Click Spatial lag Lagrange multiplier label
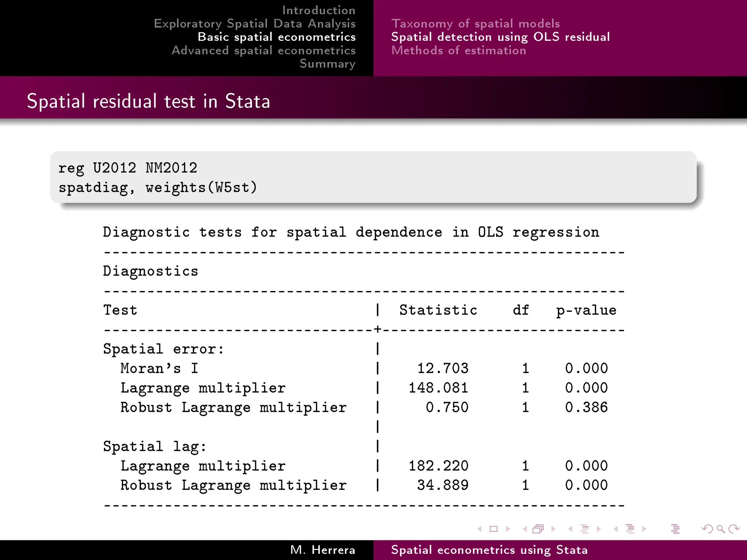The image size is (747, 560). [203, 466]
